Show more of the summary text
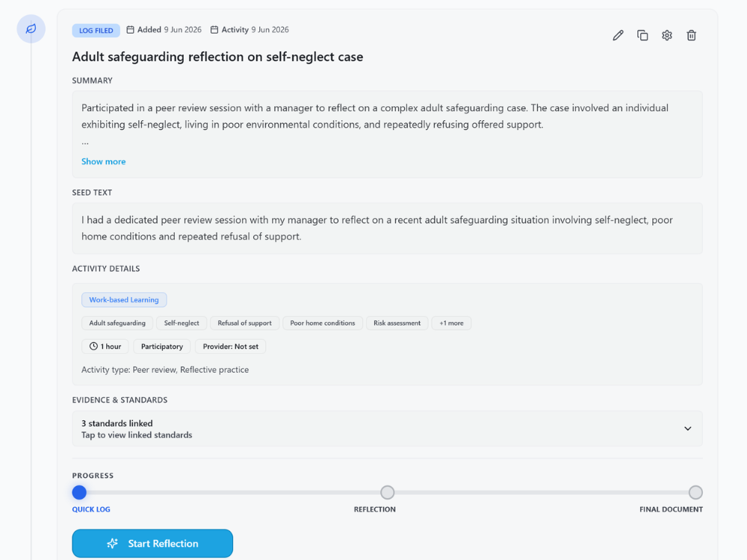 (103, 161)
